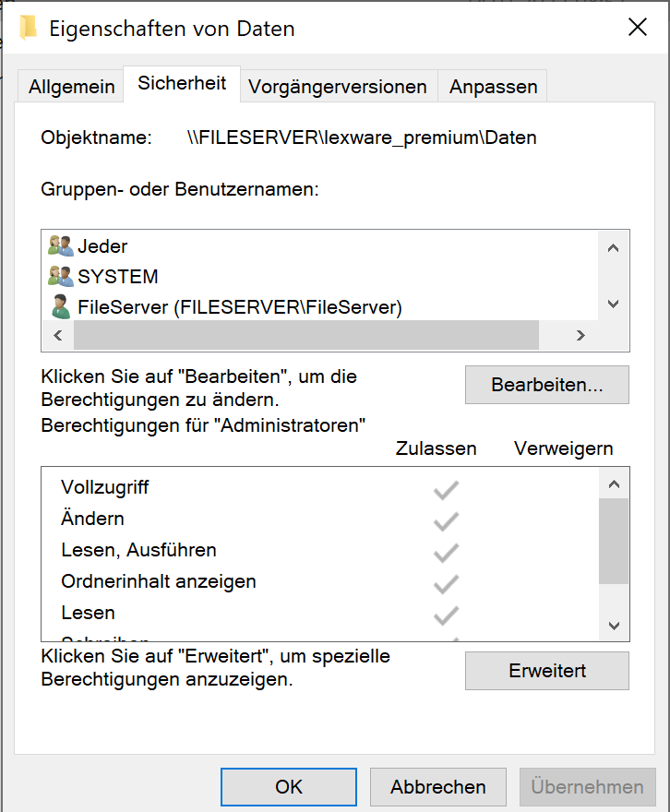670x812 pixels.
Task: Confirm the dialog with OK
Action: [289, 787]
